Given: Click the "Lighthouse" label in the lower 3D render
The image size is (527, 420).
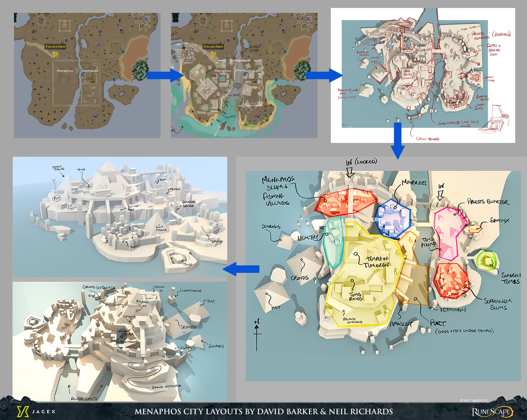Looking at the screenshot, I should (191, 291).
